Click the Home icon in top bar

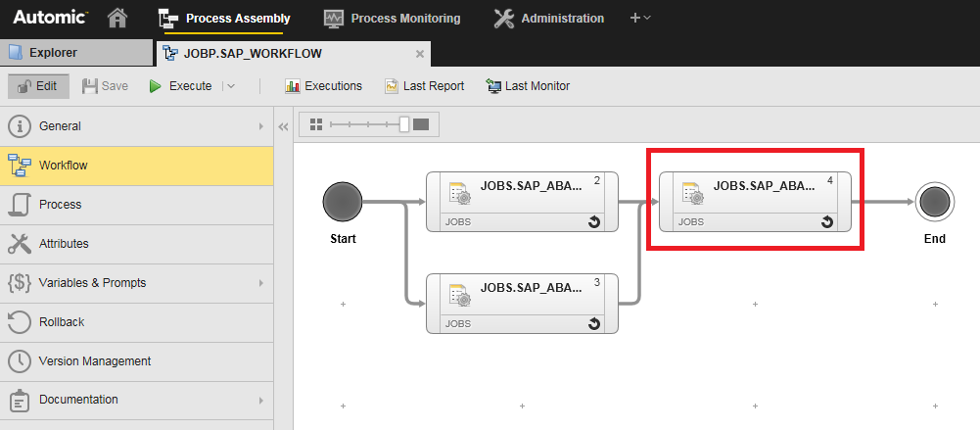(x=117, y=18)
